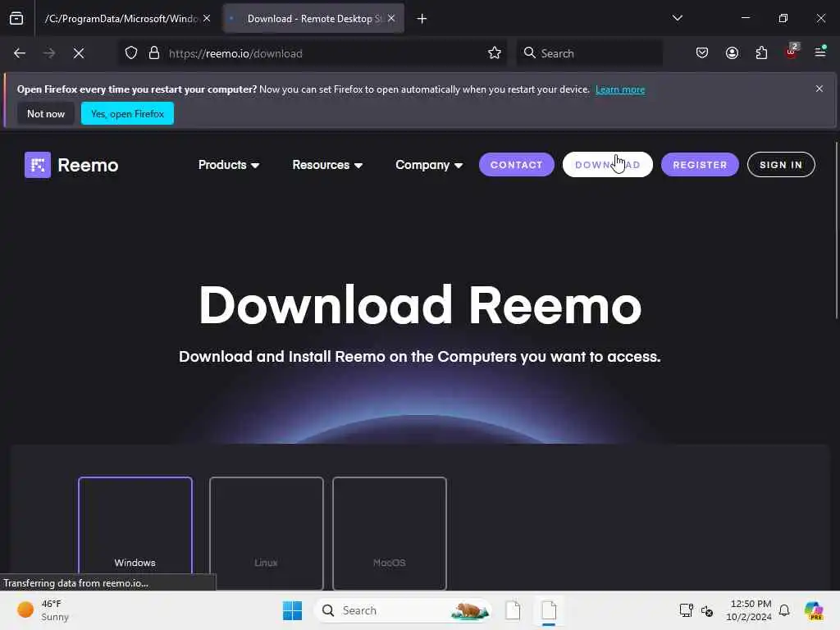Screen dimensions: 840x630
Task: Close the Download - Remote Desktop tab
Action: [x=391, y=18]
